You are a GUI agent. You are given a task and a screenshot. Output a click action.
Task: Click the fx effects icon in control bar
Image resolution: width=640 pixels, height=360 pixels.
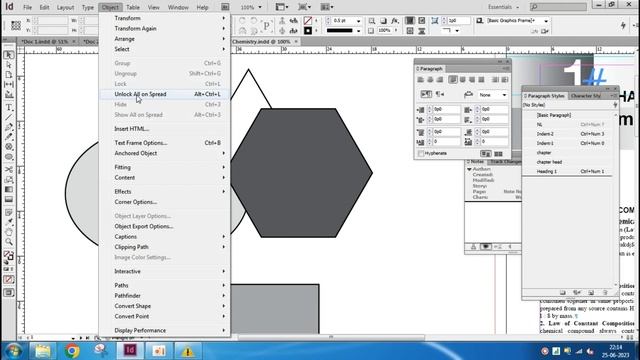click(x=395, y=20)
